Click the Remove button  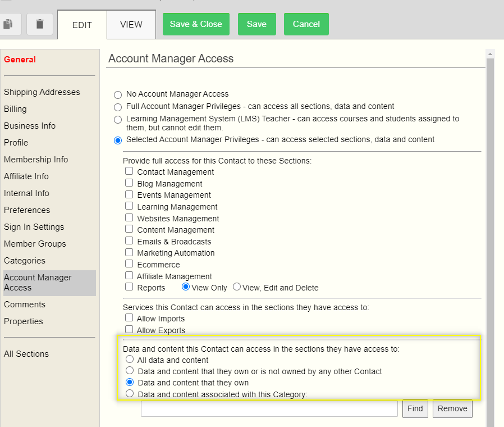[452, 408]
